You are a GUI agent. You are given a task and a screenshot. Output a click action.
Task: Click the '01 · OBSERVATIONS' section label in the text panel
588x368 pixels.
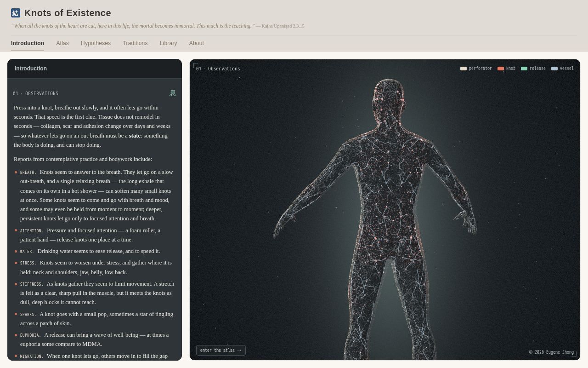35,93
